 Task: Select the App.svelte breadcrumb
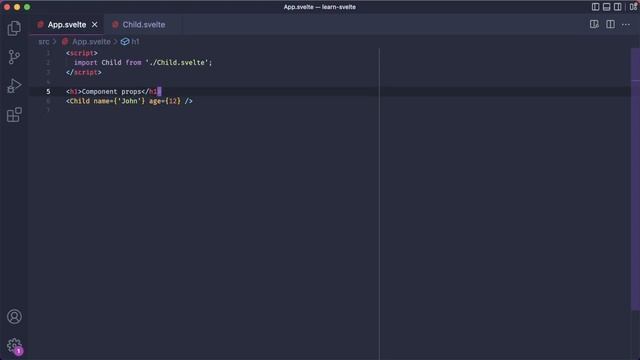(91, 42)
